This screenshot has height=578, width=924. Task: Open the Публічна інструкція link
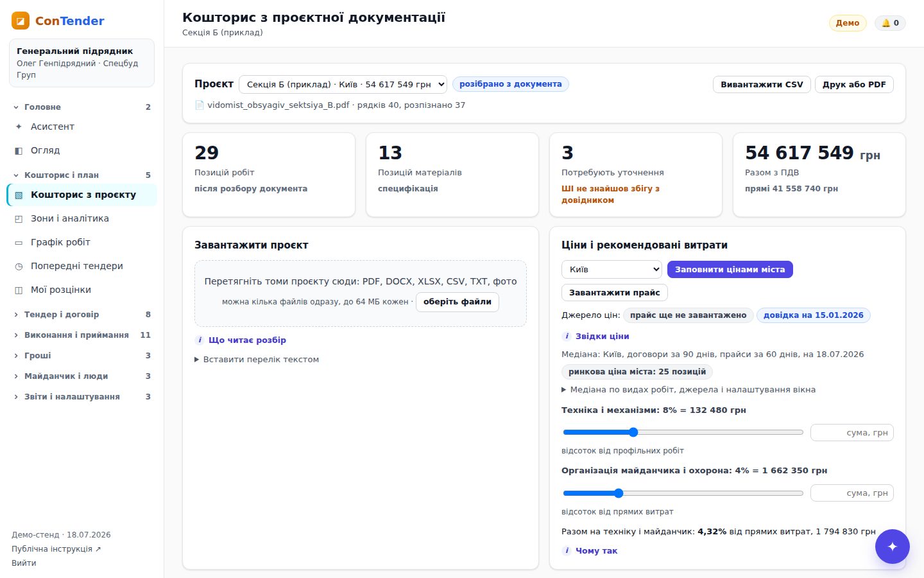pyautogui.click(x=56, y=548)
